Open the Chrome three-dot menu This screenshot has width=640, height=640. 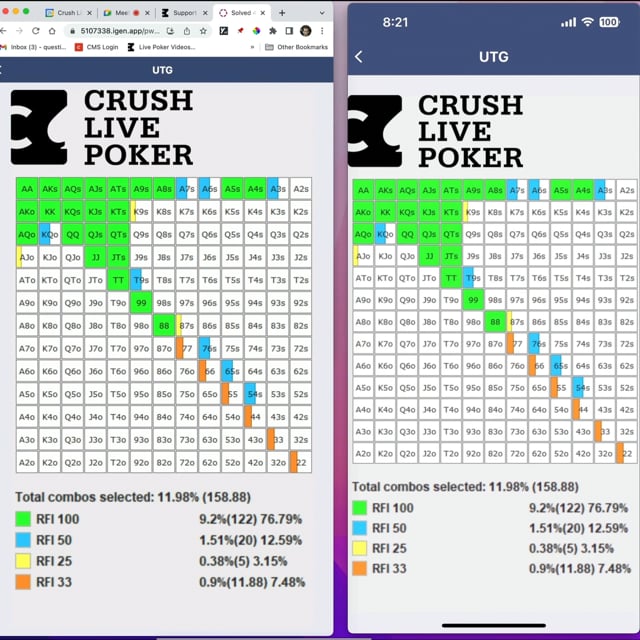(x=322, y=31)
